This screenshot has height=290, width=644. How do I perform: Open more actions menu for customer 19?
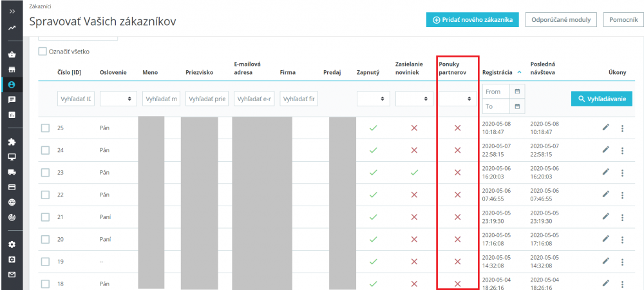click(622, 262)
